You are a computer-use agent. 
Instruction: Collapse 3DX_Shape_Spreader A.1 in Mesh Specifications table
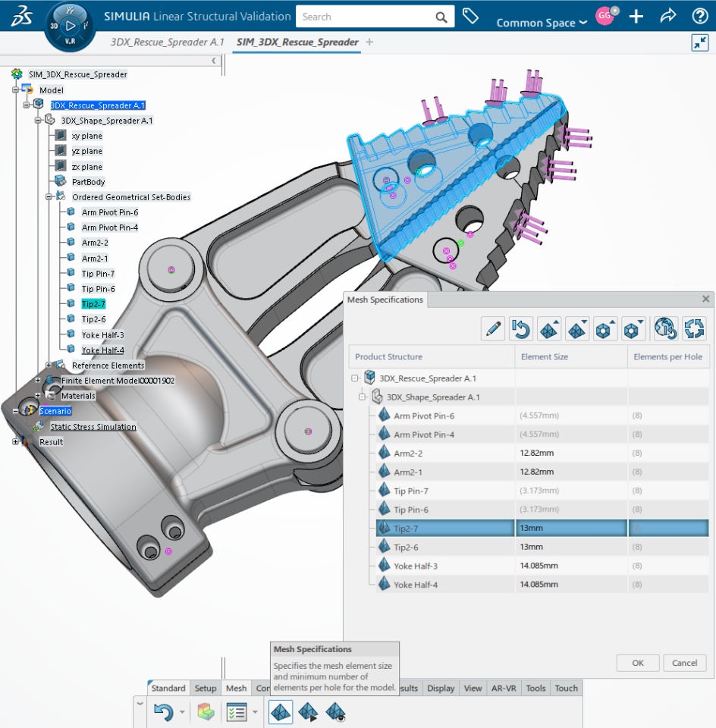(x=363, y=397)
